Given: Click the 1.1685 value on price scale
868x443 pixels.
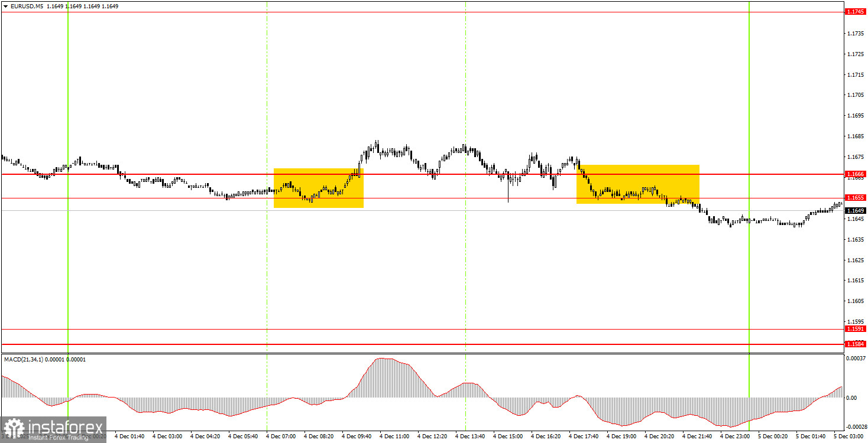Looking at the screenshot, I should 856,136.
